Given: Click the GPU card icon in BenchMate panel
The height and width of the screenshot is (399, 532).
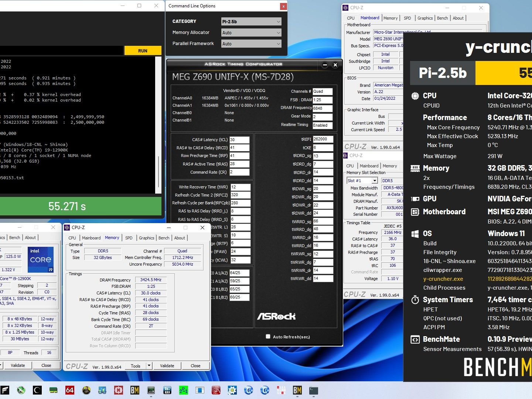Looking at the screenshot, I should [415, 199].
